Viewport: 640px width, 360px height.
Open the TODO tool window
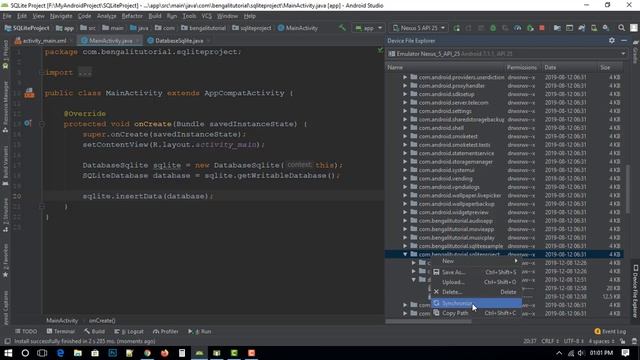(x=26, y=331)
